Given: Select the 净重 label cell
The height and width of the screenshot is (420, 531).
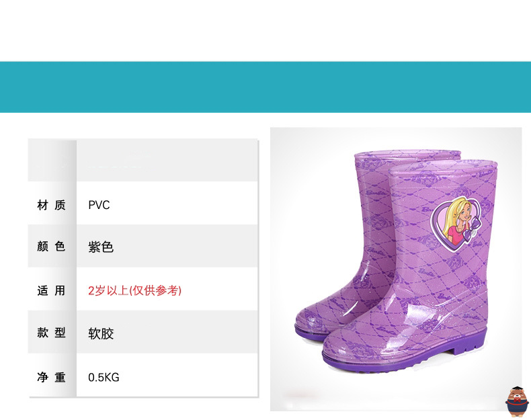Looking at the screenshot, I should pyautogui.click(x=52, y=377).
